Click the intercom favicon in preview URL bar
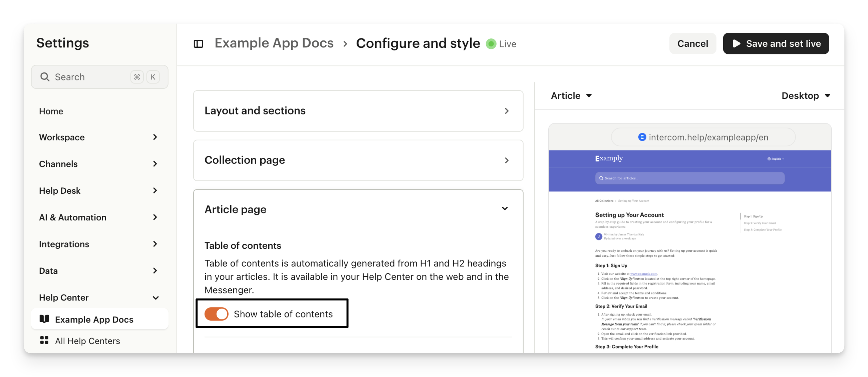868x377 pixels. [642, 137]
